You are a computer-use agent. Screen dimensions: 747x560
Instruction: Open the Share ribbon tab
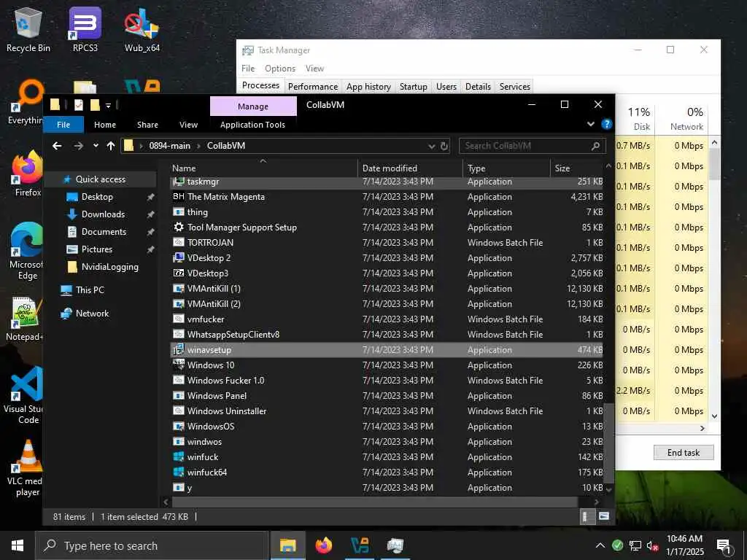[147, 125]
